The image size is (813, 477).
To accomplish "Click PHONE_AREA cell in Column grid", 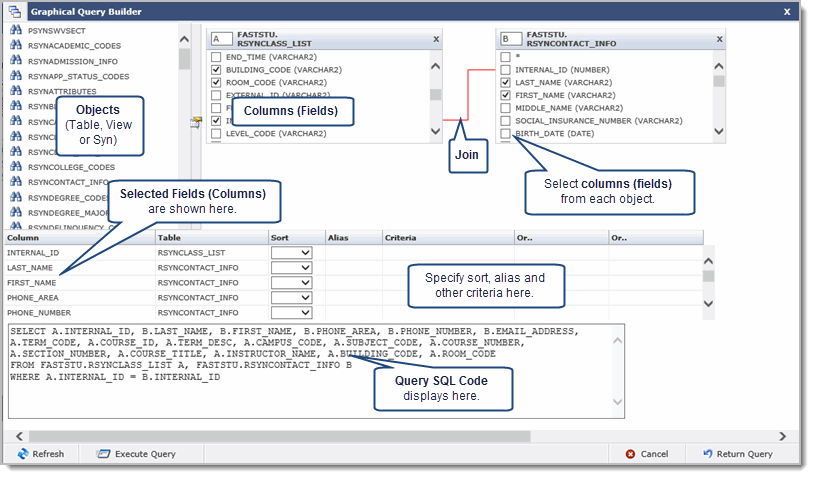I will 80,298.
